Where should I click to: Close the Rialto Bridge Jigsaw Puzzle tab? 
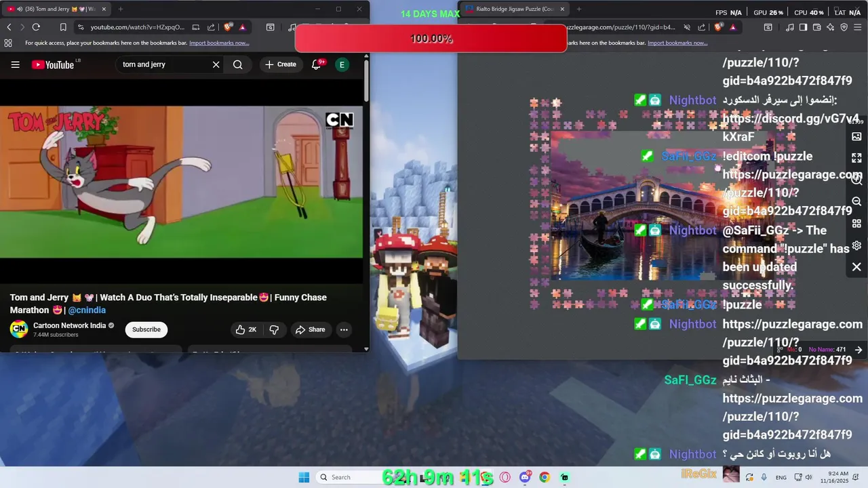[x=562, y=9]
